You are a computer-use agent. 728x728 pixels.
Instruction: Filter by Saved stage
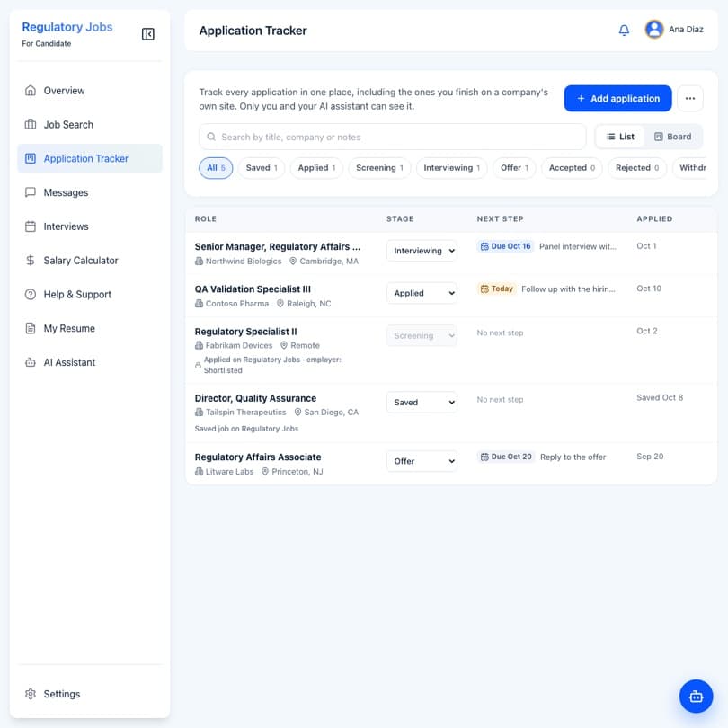click(262, 167)
